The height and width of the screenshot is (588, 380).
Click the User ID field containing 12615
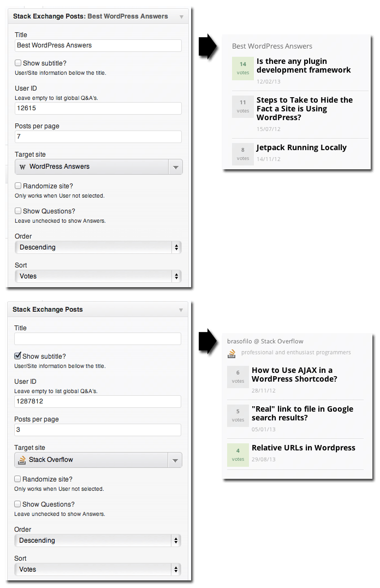(x=98, y=109)
